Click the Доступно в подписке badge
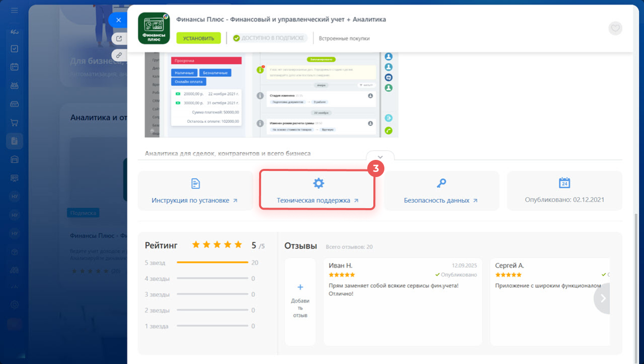644x364 pixels. click(x=270, y=38)
